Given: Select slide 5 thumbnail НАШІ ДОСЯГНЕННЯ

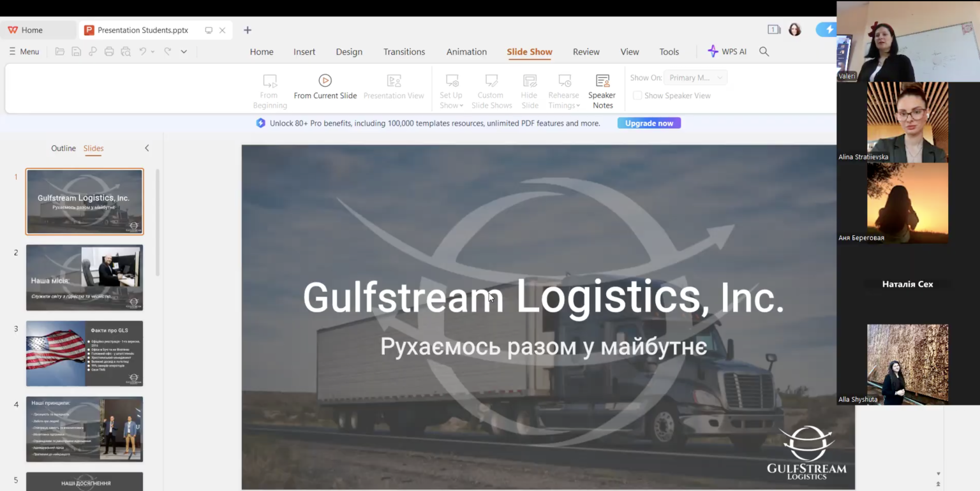Looking at the screenshot, I should [x=84, y=481].
